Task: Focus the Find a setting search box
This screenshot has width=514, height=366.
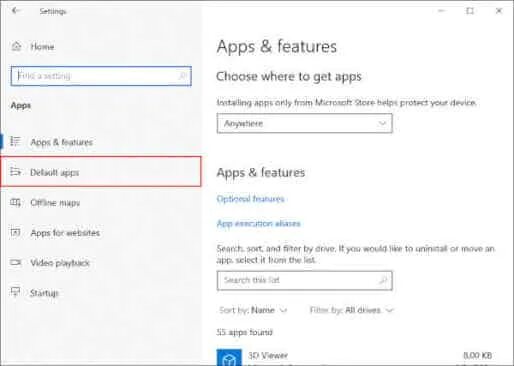Action: point(101,76)
